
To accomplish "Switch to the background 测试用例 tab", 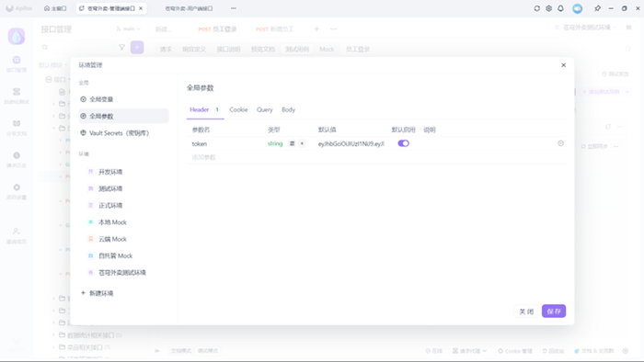I will [297, 50].
